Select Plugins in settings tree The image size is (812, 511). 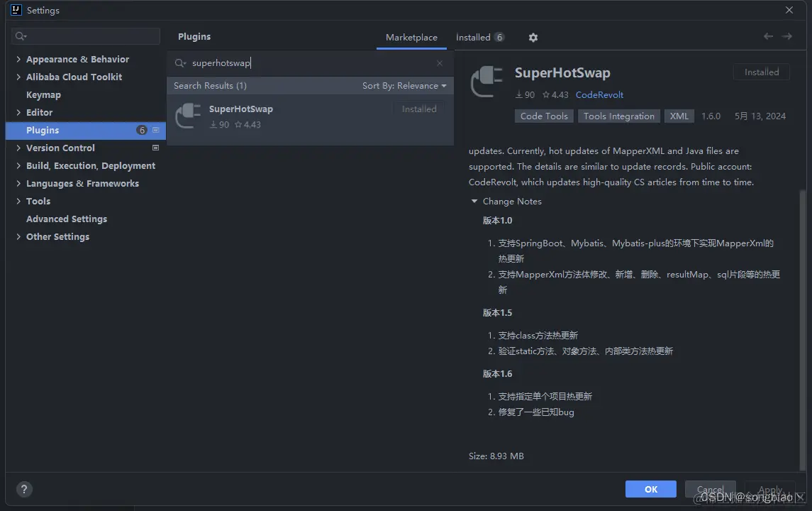[x=85, y=130]
